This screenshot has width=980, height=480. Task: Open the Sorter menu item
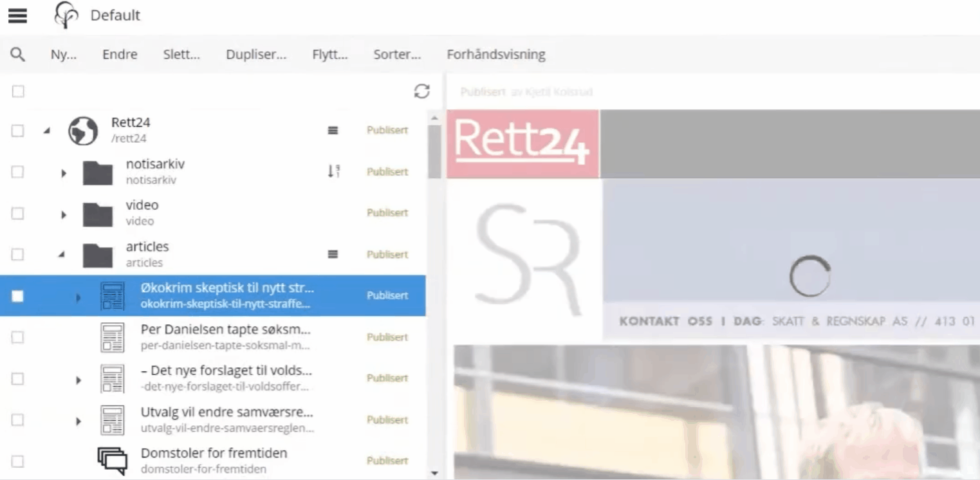(x=396, y=54)
